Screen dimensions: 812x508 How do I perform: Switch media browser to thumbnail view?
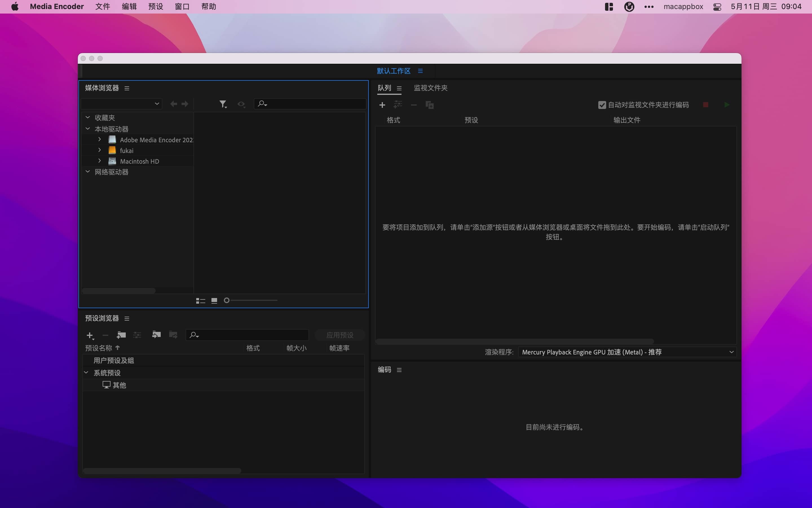[214, 301]
